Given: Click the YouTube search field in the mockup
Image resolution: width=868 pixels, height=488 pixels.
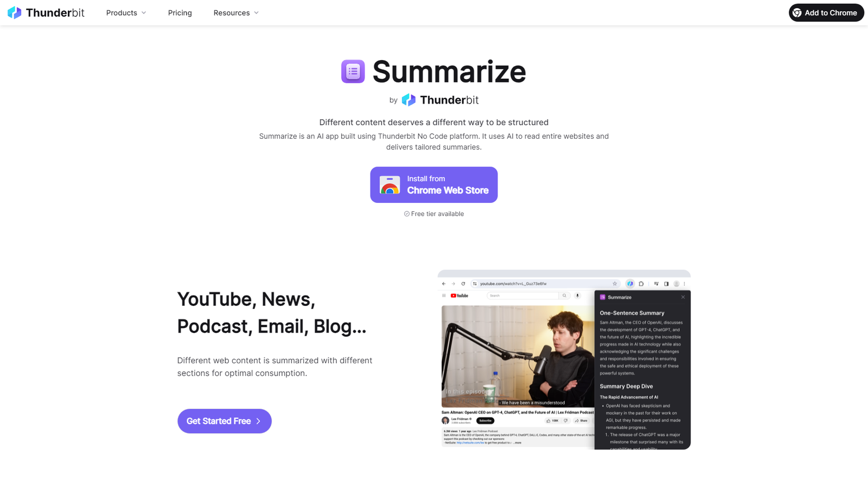Looking at the screenshot, I should point(523,296).
